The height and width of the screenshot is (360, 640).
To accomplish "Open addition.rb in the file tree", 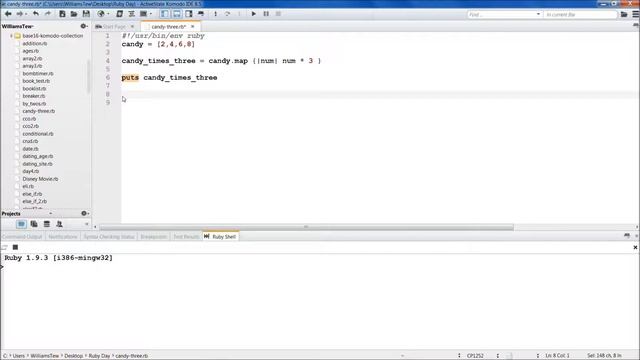I will [35, 43].
